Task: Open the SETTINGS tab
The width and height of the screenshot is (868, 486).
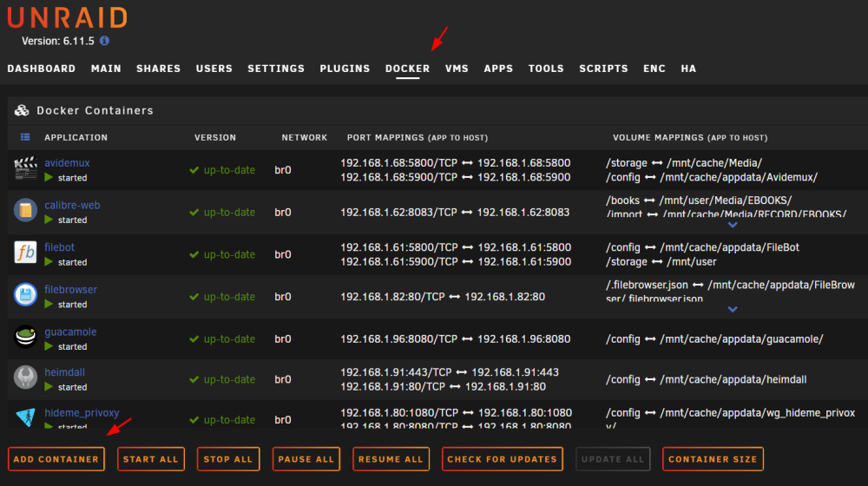Action: coord(276,69)
